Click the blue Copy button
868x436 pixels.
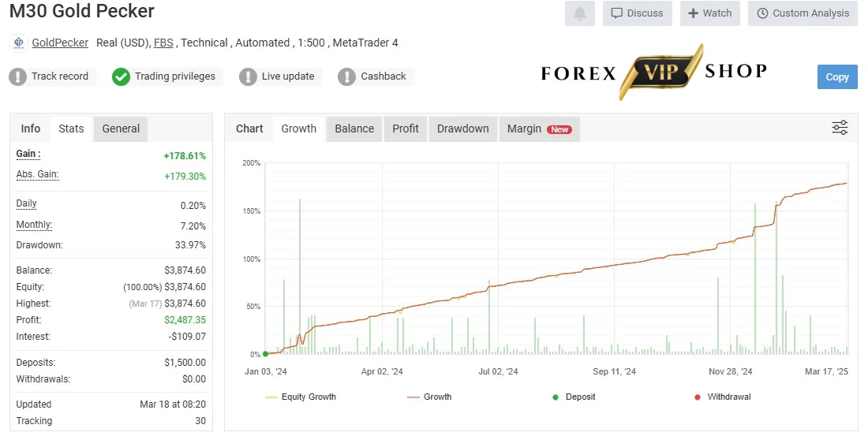pyautogui.click(x=837, y=77)
